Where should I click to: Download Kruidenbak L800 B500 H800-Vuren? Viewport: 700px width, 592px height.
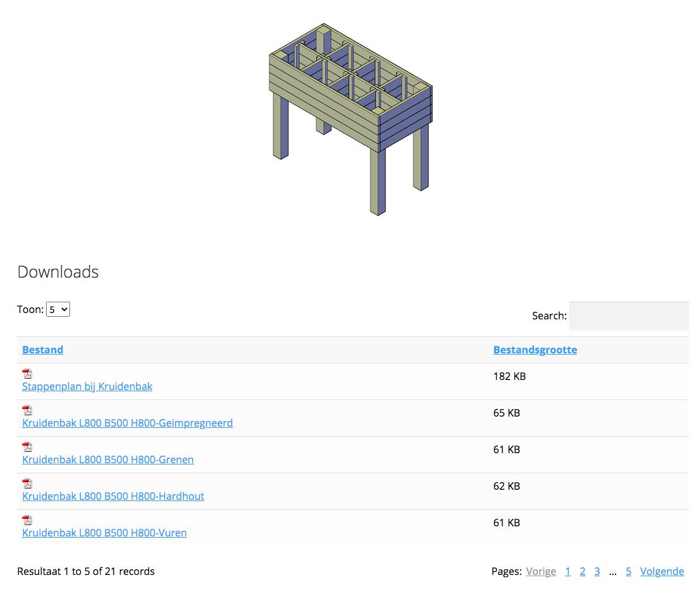point(104,533)
